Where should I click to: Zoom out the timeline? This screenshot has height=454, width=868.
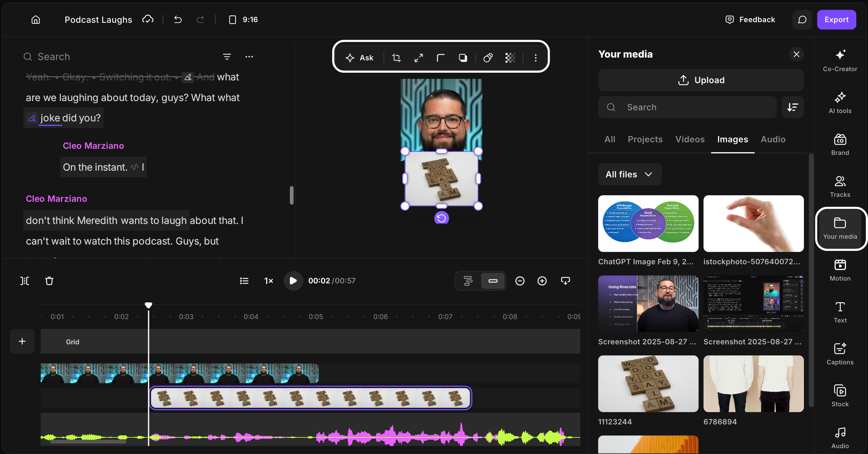tap(520, 281)
